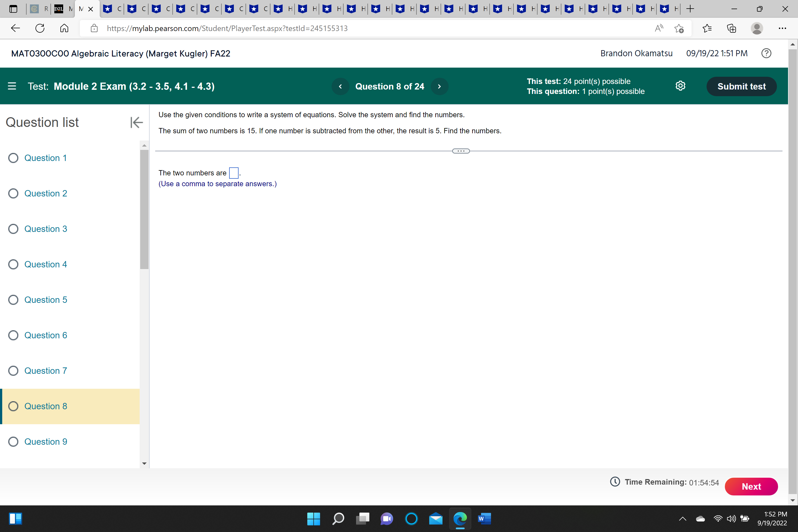
Task: Open browser Settings and more menu
Action: (x=782, y=28)
